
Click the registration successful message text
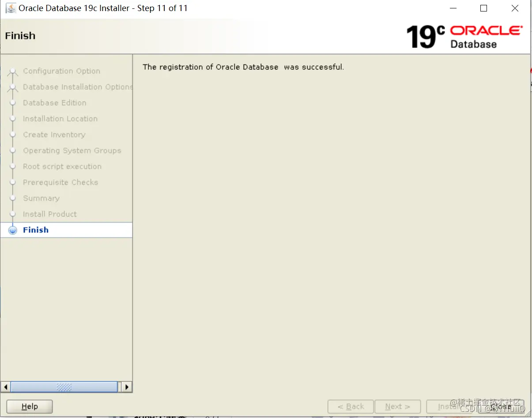[243, 67]
